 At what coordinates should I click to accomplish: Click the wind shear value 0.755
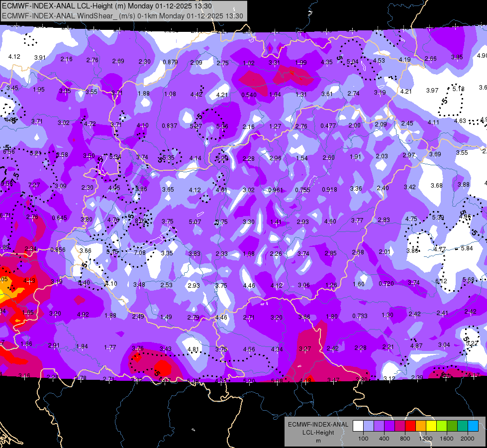click(x=302, y=190)
